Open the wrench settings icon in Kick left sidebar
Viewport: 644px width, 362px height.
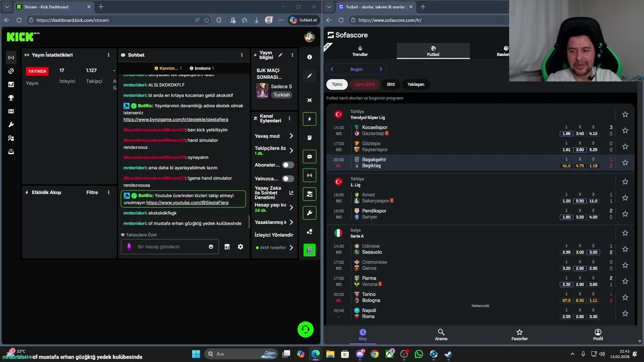(11, 125)
